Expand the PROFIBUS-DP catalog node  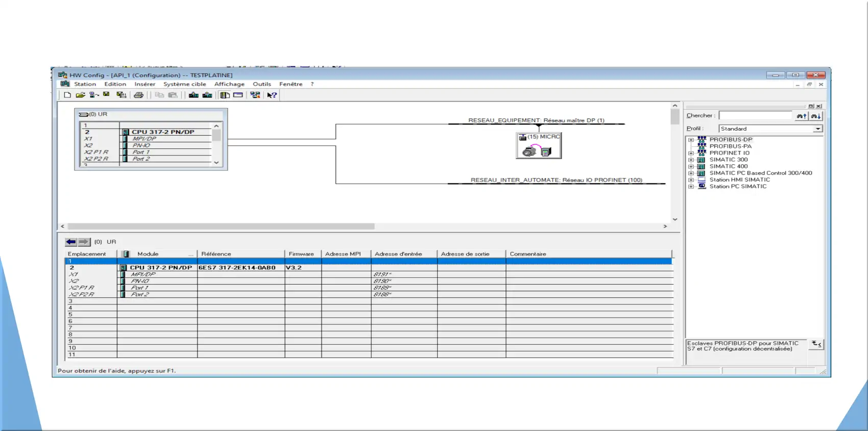[691, 140]
